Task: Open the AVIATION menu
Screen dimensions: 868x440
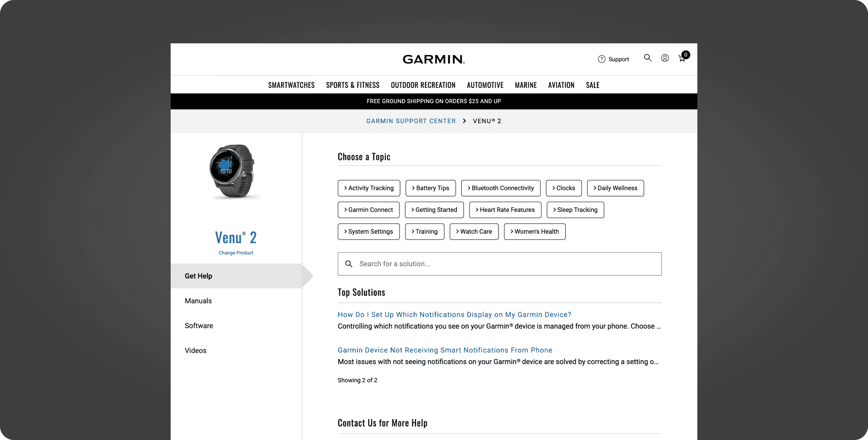Action: [561, 85]
